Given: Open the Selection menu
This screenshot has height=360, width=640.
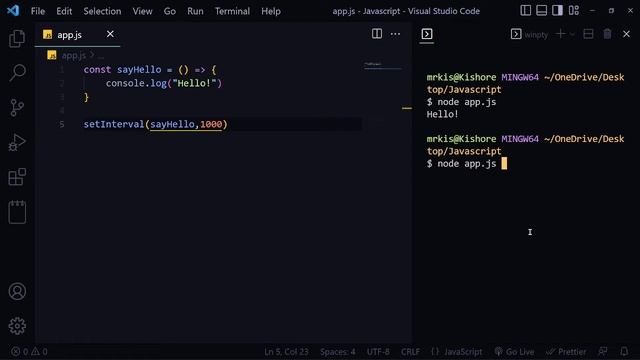Looking at the screenshot, I should point(102,11).
